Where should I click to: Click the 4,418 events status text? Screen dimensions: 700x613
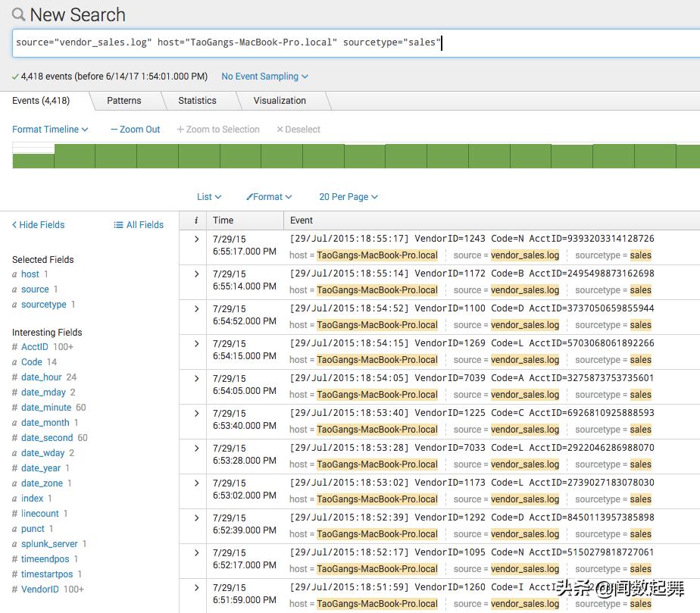(x=114, y=77)
